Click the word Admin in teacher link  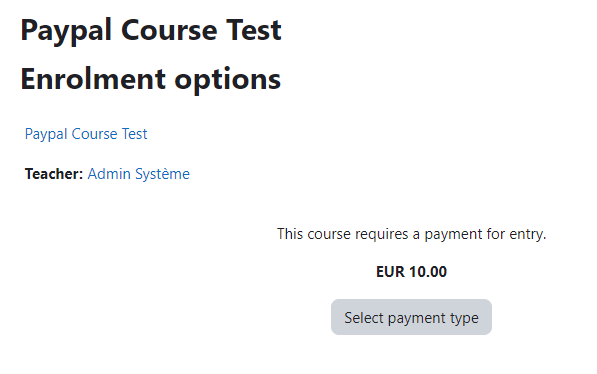point(109,174)
